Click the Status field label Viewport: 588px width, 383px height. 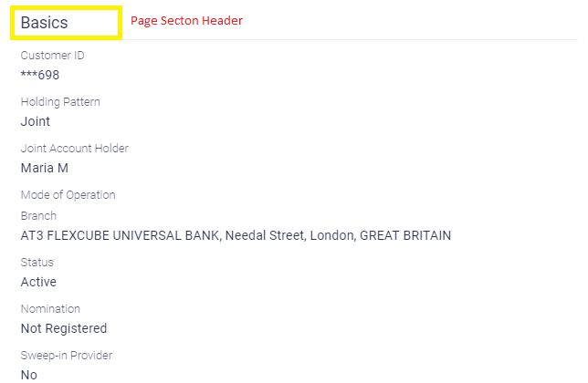37,263
